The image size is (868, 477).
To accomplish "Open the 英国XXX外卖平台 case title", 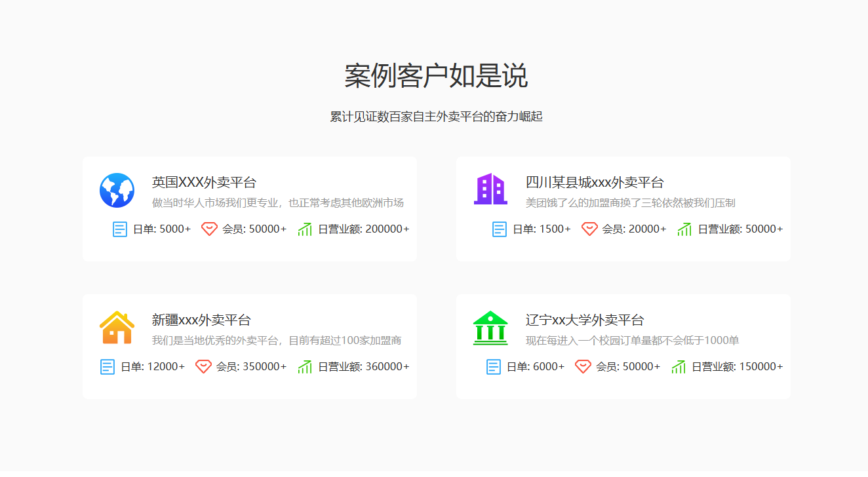I will [204, 182].
